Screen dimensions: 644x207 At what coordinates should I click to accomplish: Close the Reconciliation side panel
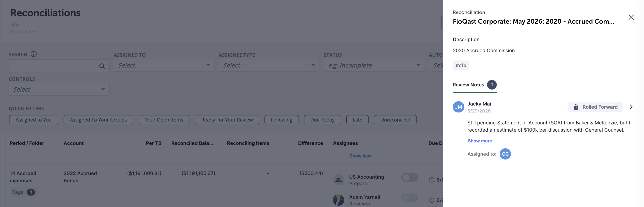[x=631, y=17]
